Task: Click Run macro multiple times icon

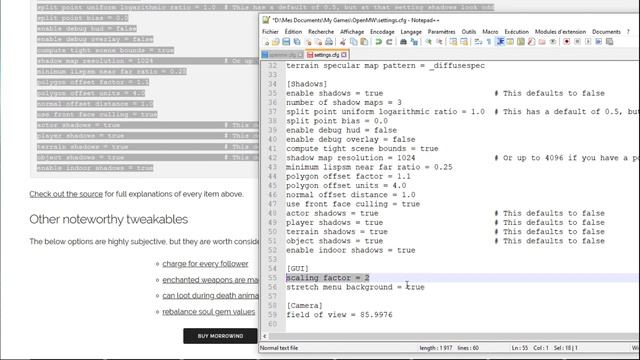Action: click(x=599, y=42)
